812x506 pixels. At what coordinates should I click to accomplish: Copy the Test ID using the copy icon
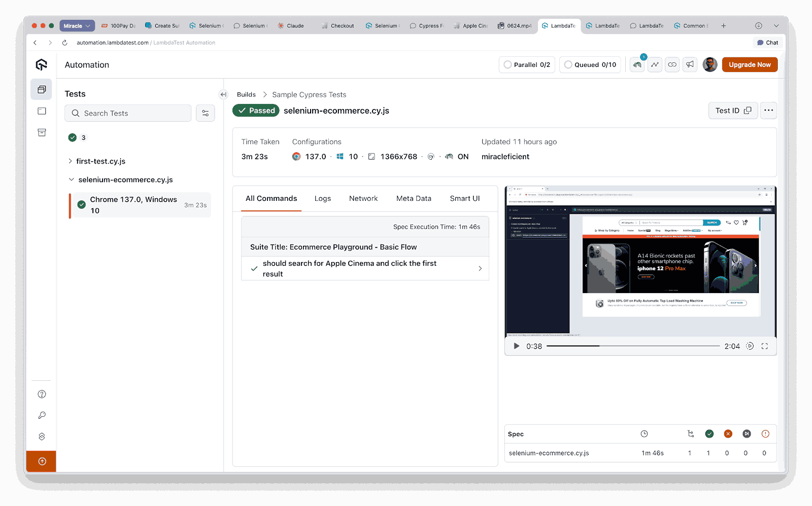click(x=748, y=110)
